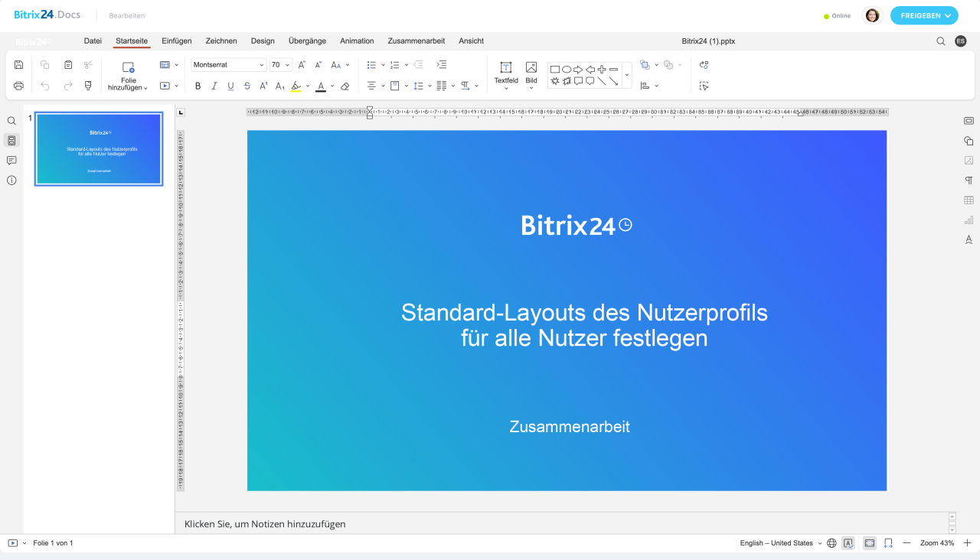Open the Einfügen tab

point(177,41)
